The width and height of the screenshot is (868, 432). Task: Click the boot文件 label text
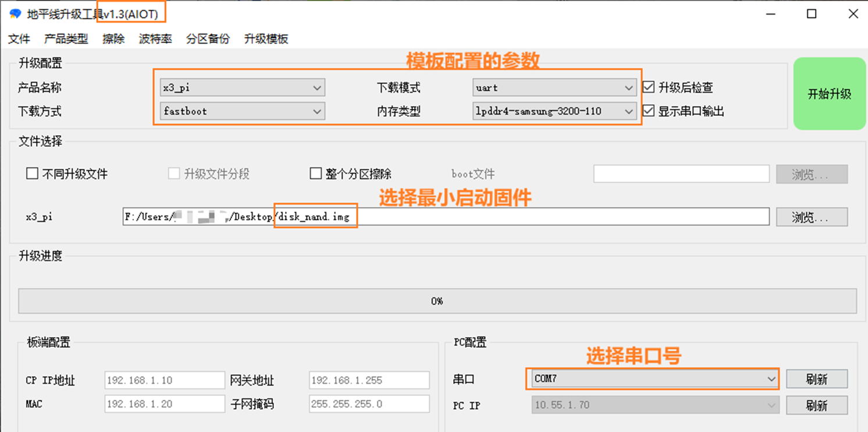point(473,174)
